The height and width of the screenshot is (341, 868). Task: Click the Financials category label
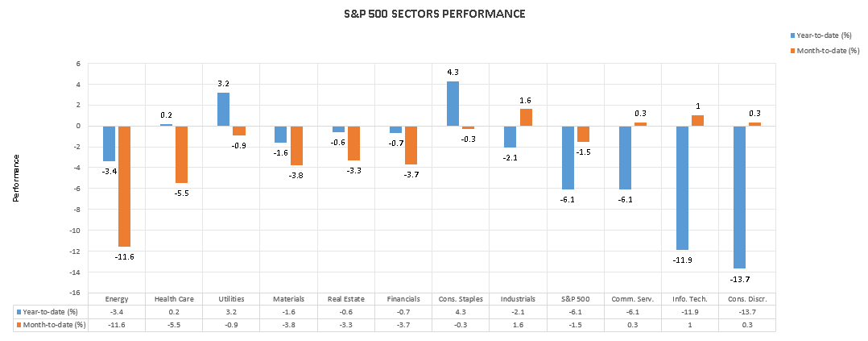(403, 299)
